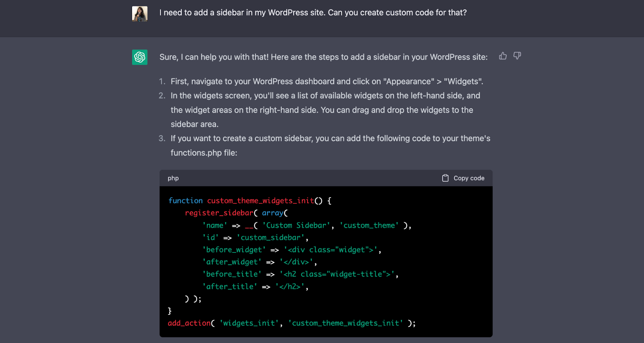Click the user profile avatar
Viewport: 644px width, 343px height.
point(140,14)
